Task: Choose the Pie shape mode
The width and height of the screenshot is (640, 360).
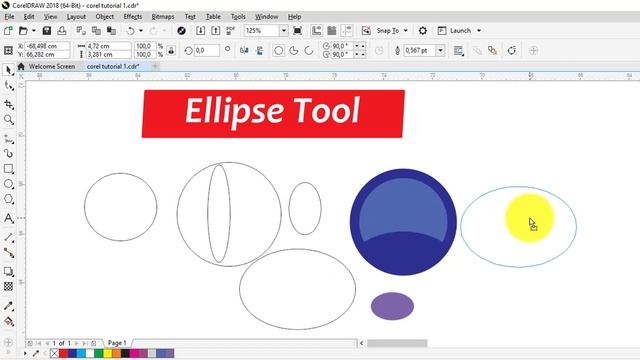Action: [x=294, y=50]
